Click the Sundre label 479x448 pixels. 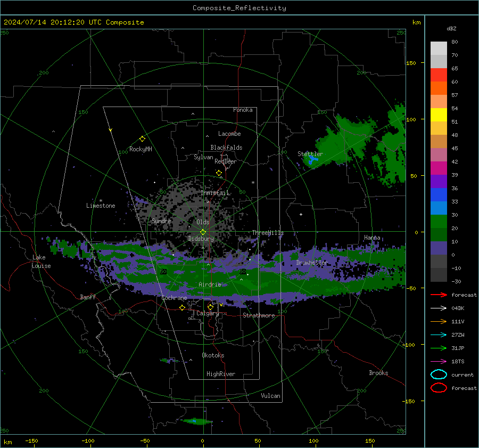coord(161,221)
